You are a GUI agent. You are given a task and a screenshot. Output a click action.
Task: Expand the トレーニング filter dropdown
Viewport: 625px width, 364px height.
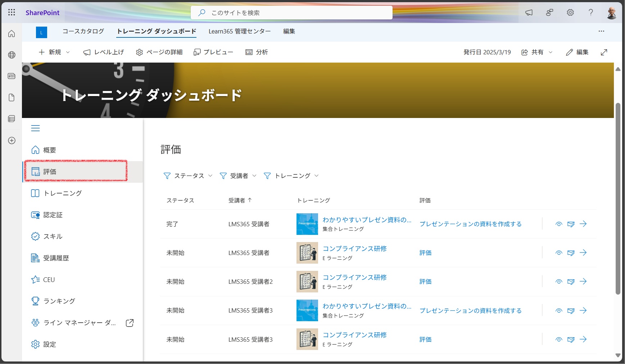tap(291, 176)
